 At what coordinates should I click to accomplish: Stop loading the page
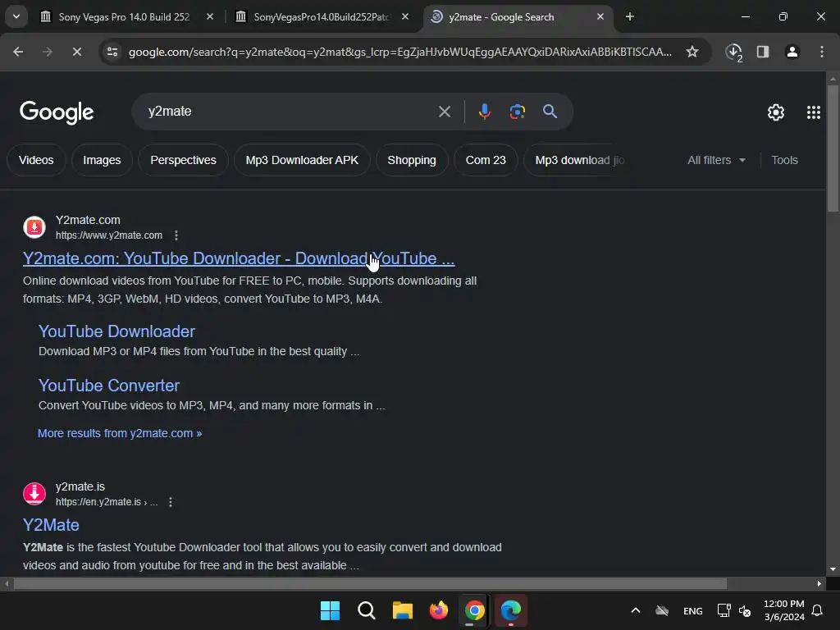[x=76, y=52]
